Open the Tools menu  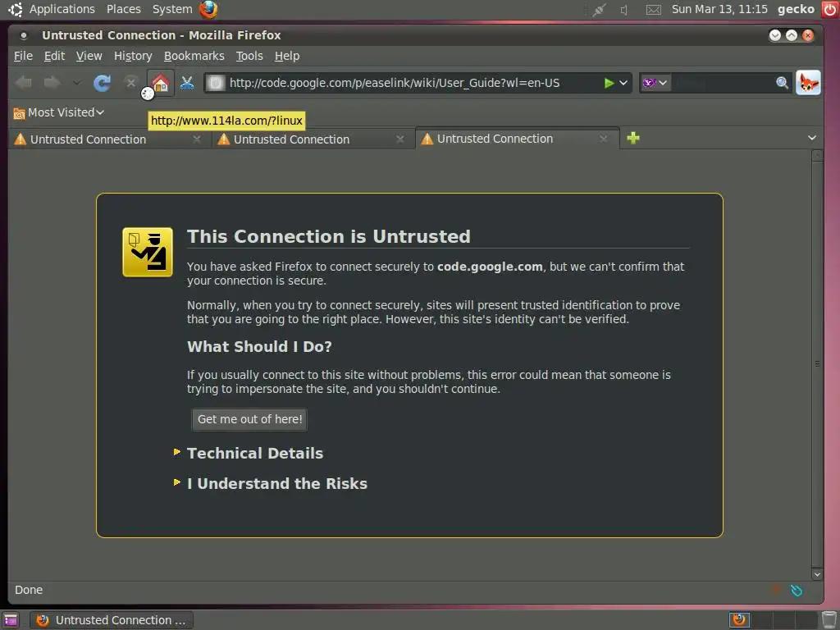click(x=249, y=56)
